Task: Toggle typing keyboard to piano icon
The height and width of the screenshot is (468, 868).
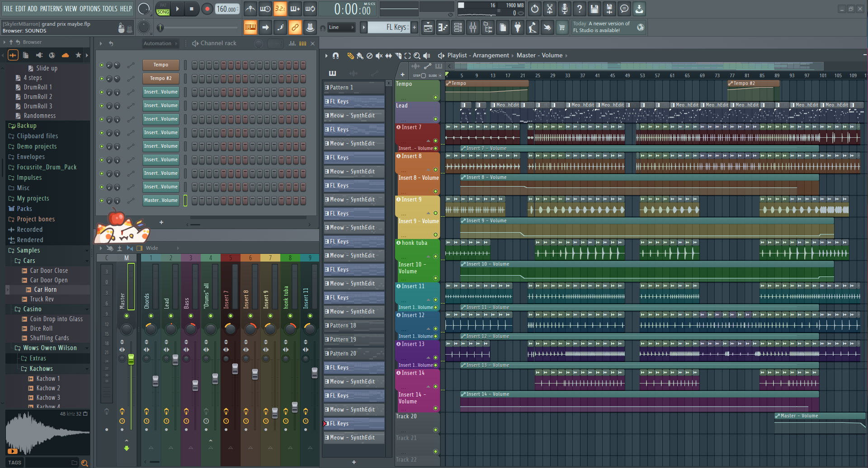Action: click(250, 28)
